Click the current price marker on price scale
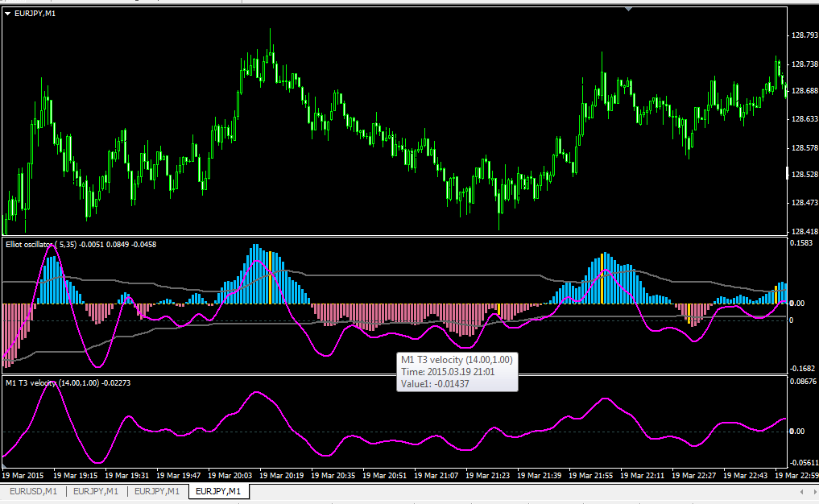 click(x=788, y=173)
